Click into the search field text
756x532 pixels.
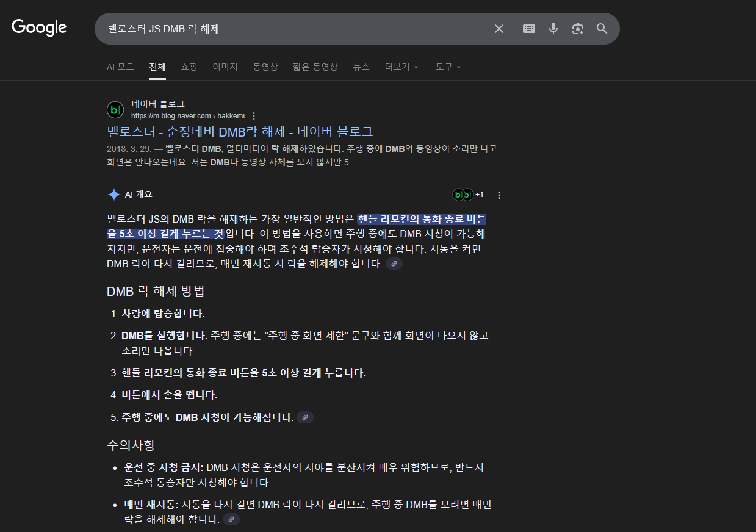[x=164, y=29]
